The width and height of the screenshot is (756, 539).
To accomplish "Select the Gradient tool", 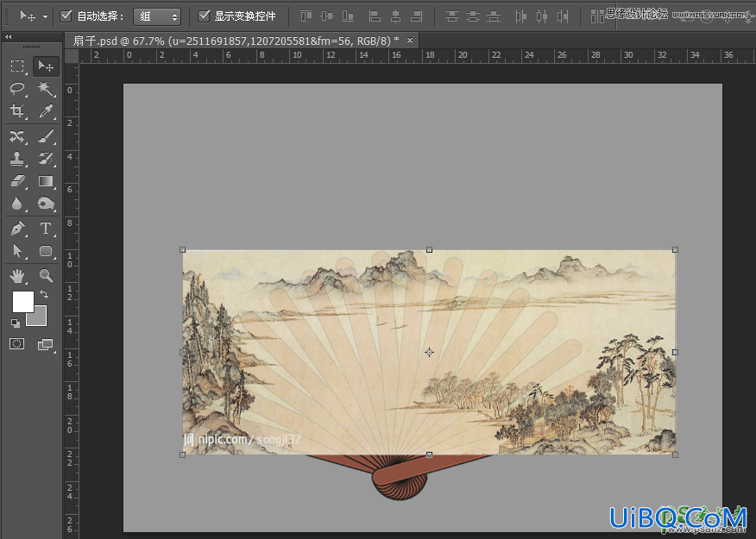I will [46, 181].
